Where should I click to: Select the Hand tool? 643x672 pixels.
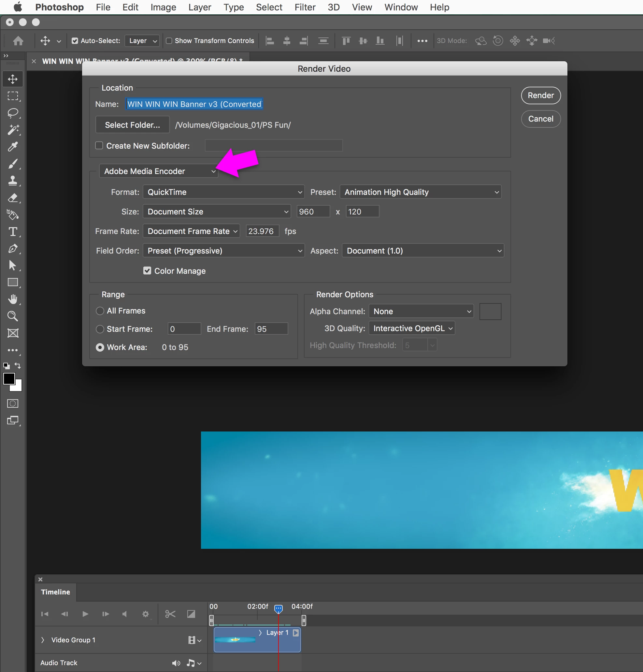(x=13, y=299)
